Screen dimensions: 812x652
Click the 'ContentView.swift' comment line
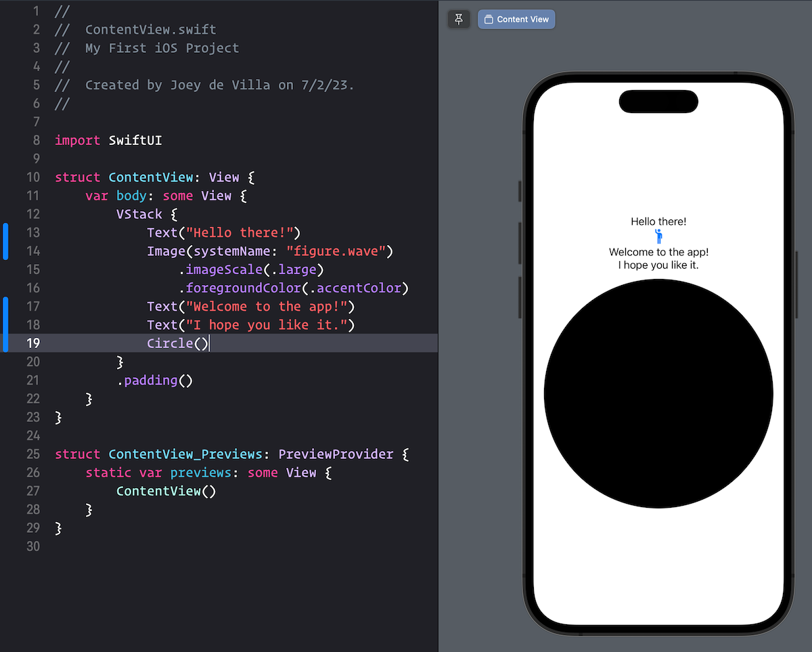[135, 30]
